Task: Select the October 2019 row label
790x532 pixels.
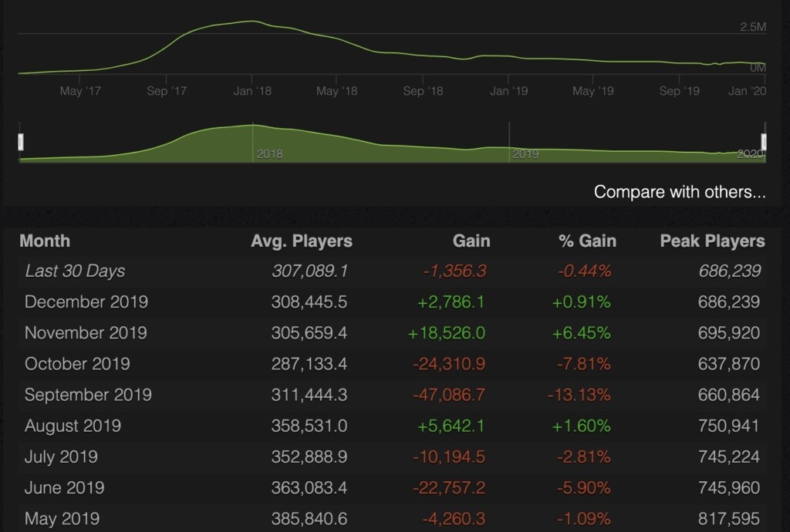Action: pos(77,364)
